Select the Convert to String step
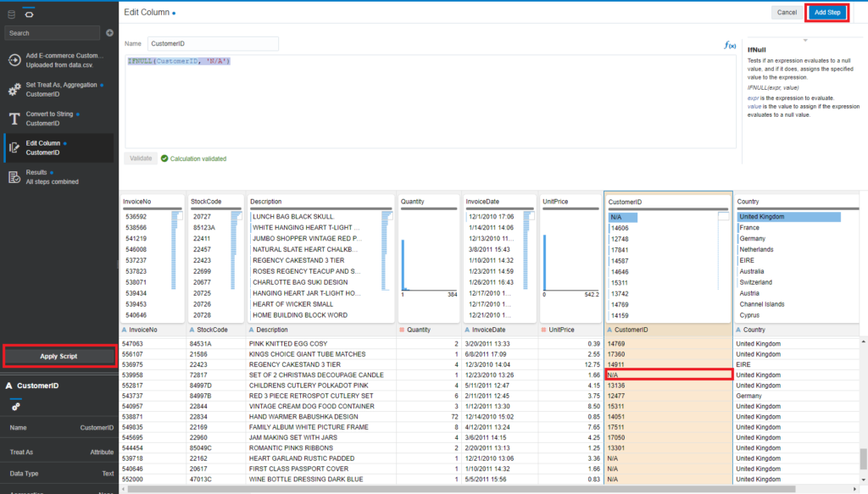The width and height of the screenshot is (868, 494). coord(58,119)
